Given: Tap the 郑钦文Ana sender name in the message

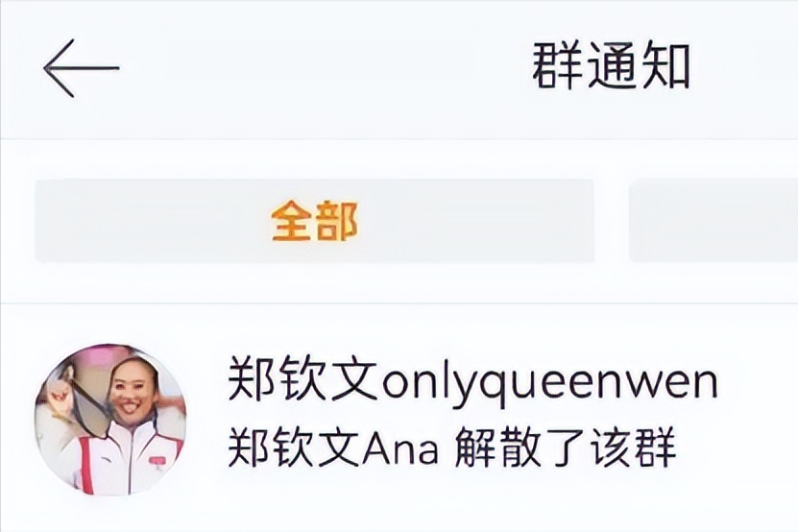Looking at the screenshot, I should tap(332, 447).
